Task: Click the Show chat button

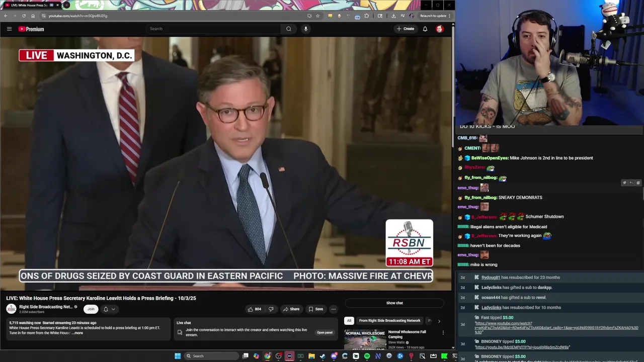Action: click(394, 303)
